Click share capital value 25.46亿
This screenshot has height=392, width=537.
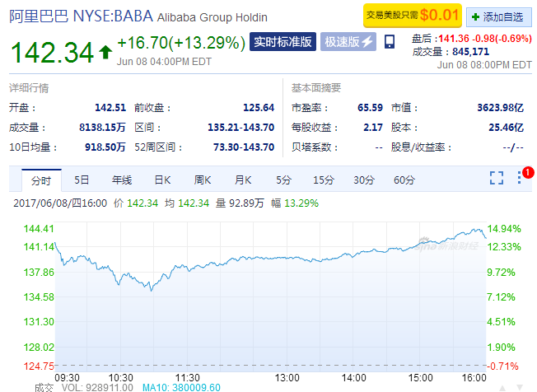pyautogui.click(x=507, y=128)
